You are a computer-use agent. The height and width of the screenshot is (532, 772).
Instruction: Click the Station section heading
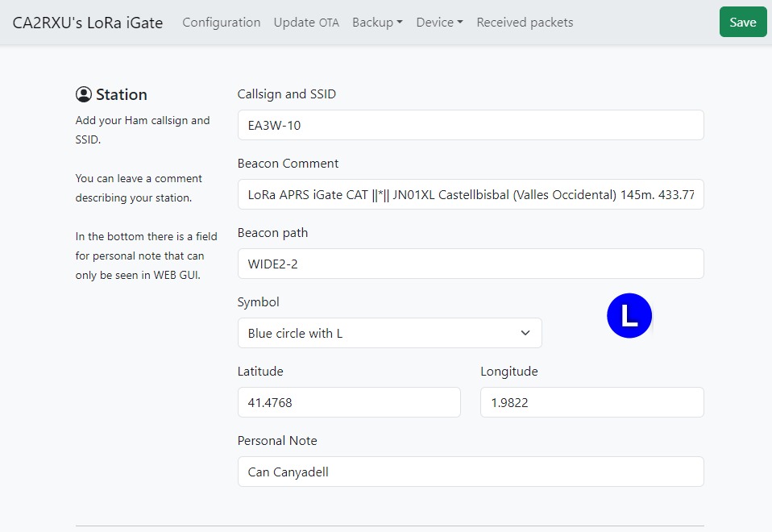click(x=121, y=94)
